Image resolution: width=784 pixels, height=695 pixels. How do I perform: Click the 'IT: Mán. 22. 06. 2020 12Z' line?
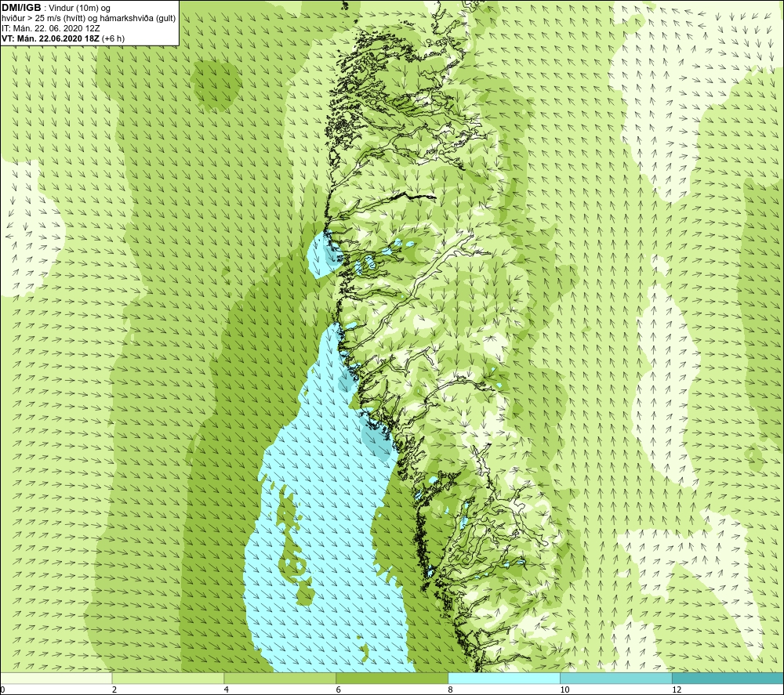[50, 28]
